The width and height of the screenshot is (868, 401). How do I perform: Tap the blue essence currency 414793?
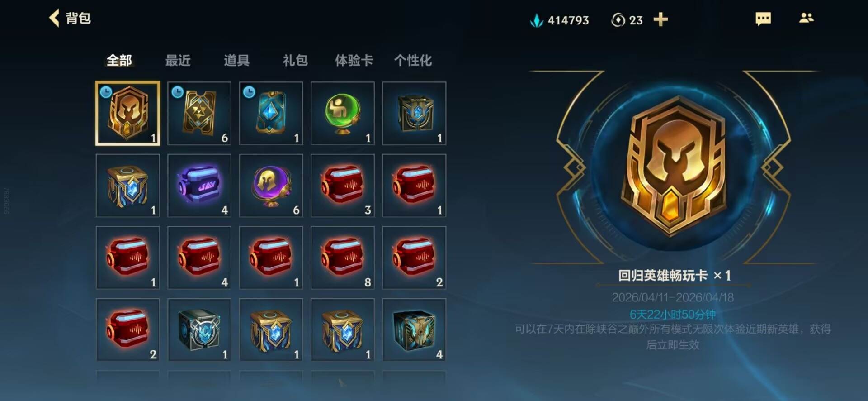(560, 20)
